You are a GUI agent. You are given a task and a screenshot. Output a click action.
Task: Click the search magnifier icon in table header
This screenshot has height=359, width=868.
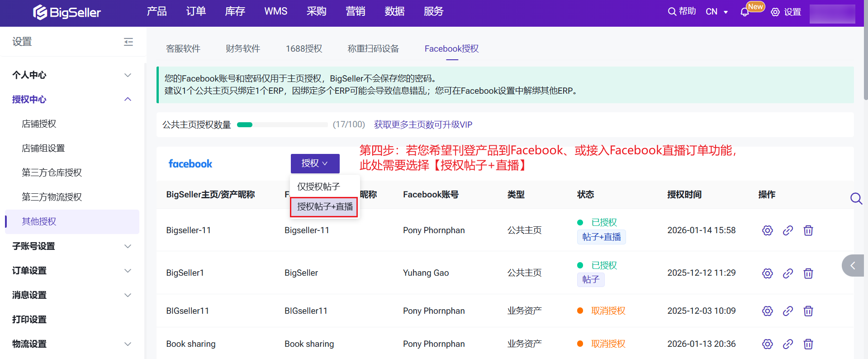(856, 198)
